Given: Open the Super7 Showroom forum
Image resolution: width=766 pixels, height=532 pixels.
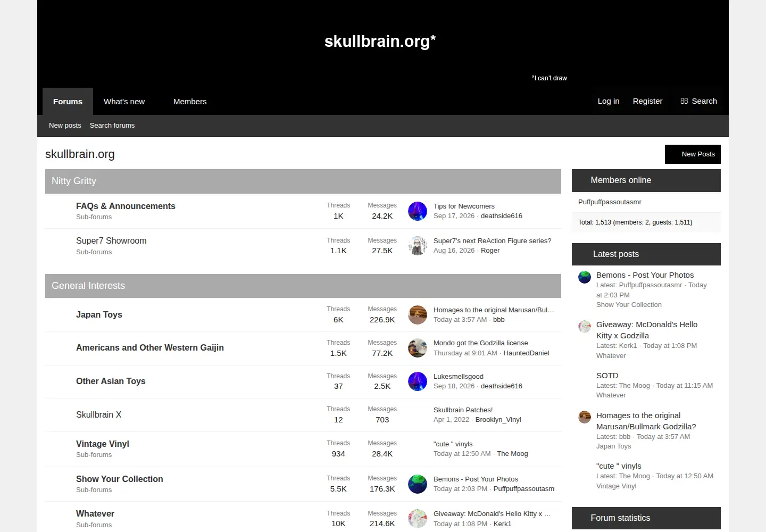Looking at the screenshot, I should click(x=111, y=240).
